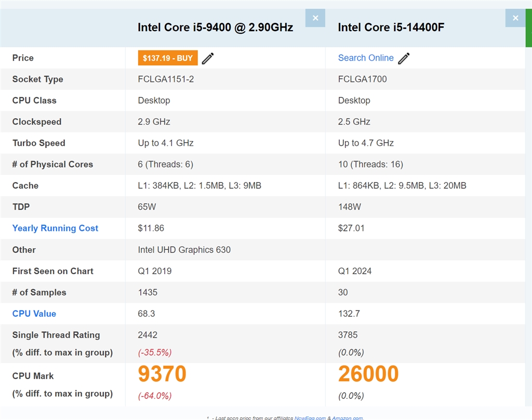The height and width of the screenshot is (420, 532).
Task: Click the 148W TDP value
Action: 348,207
